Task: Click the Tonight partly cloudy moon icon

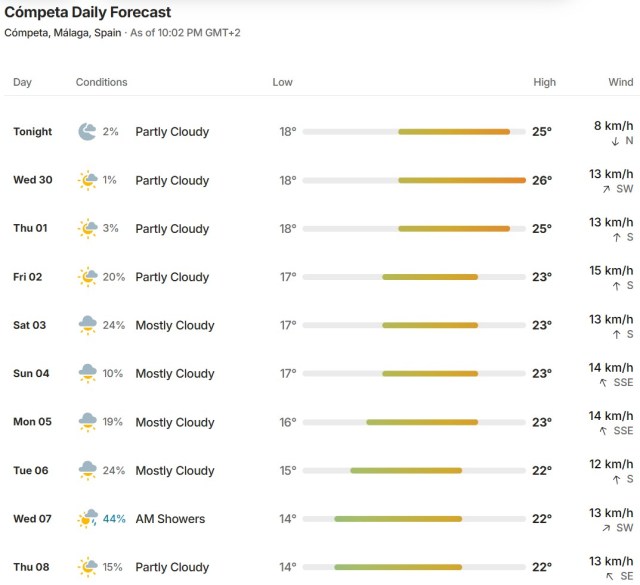Action: click(87, 131)
